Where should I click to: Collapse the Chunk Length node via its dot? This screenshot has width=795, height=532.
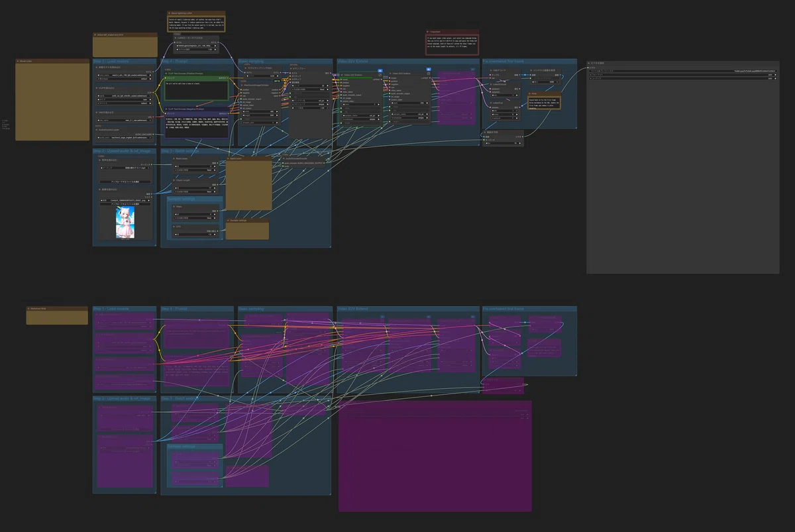coord(174,180)
